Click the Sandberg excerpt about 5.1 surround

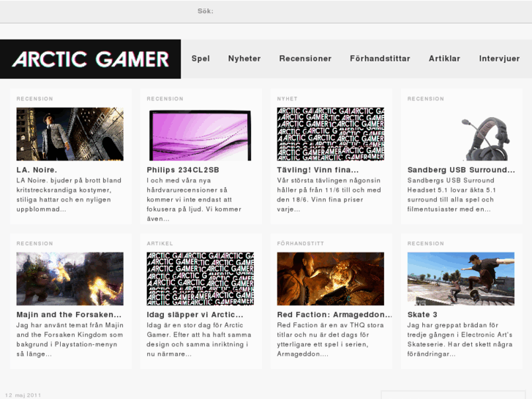point(452,195)
